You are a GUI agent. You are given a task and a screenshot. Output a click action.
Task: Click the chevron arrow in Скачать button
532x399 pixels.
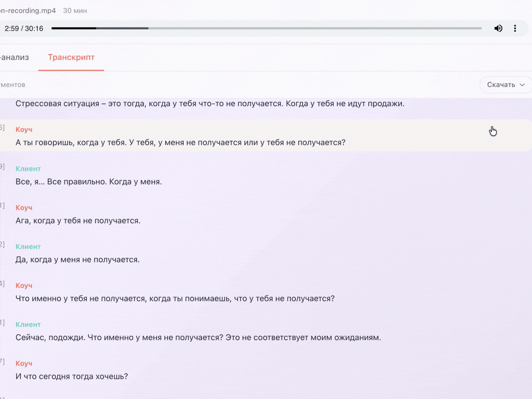tap(522, 85)
